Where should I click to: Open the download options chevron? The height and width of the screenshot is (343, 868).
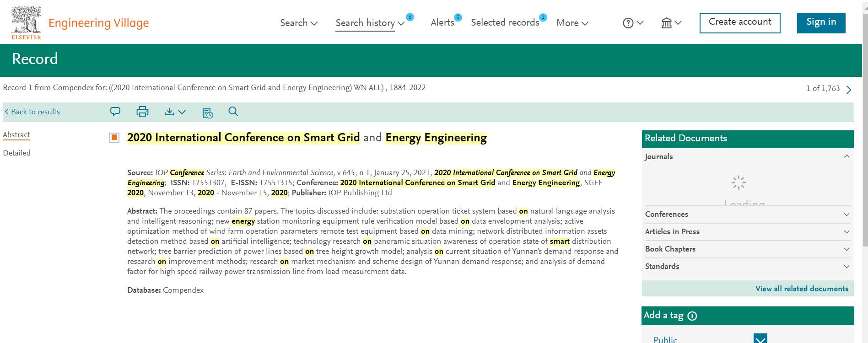pos(182,112)
